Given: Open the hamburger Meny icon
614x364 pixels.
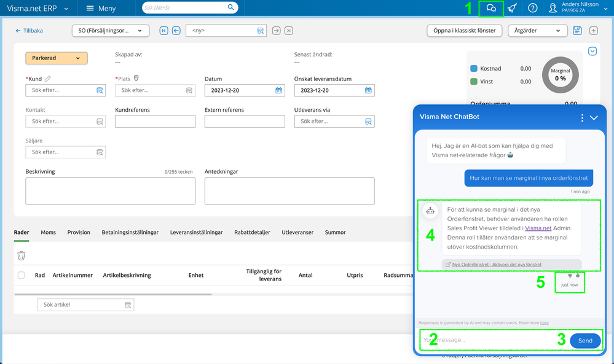Looking at the screenshot, I should click(90, 8).
